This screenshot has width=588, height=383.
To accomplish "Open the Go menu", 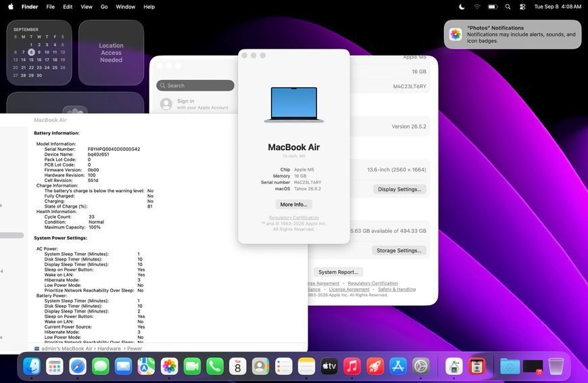I will pyautogui.click(x=104, y=7).
